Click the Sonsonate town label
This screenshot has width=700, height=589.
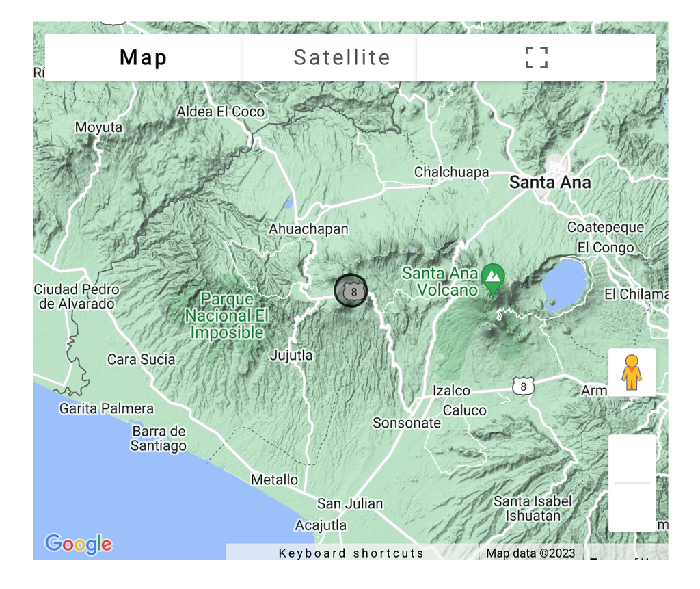click(x=407, y=423)
